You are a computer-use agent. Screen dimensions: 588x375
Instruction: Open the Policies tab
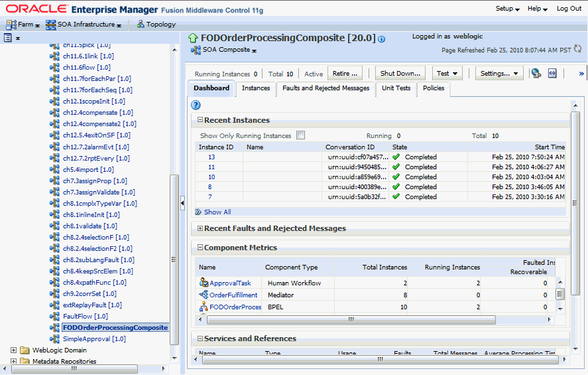tap(434, 88)
